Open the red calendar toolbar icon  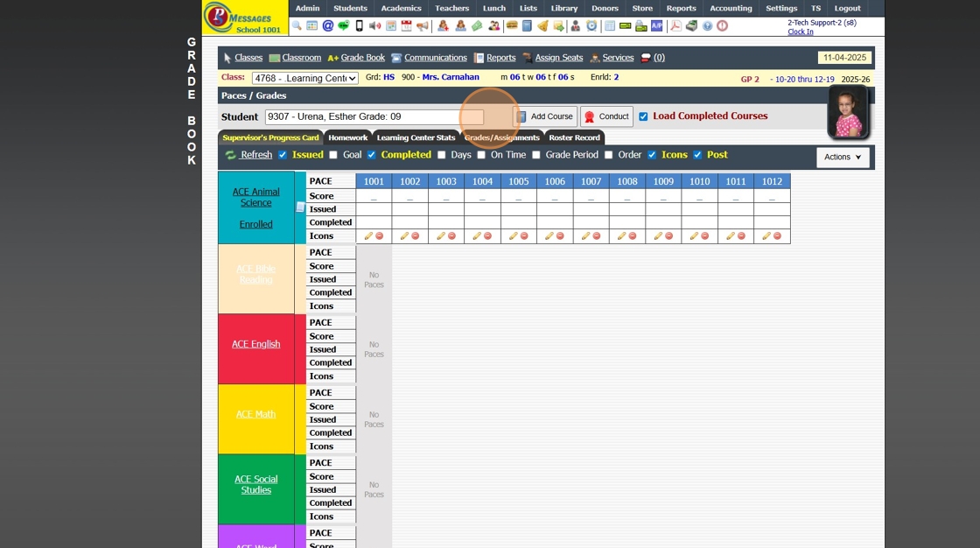point(406,25)
